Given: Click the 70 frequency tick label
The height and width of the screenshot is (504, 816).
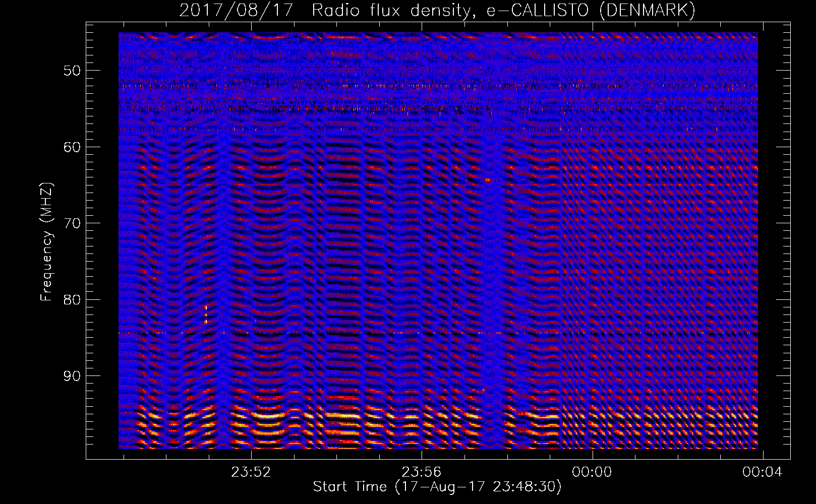Looking at the screenshot, I should (x=72, y=223).
